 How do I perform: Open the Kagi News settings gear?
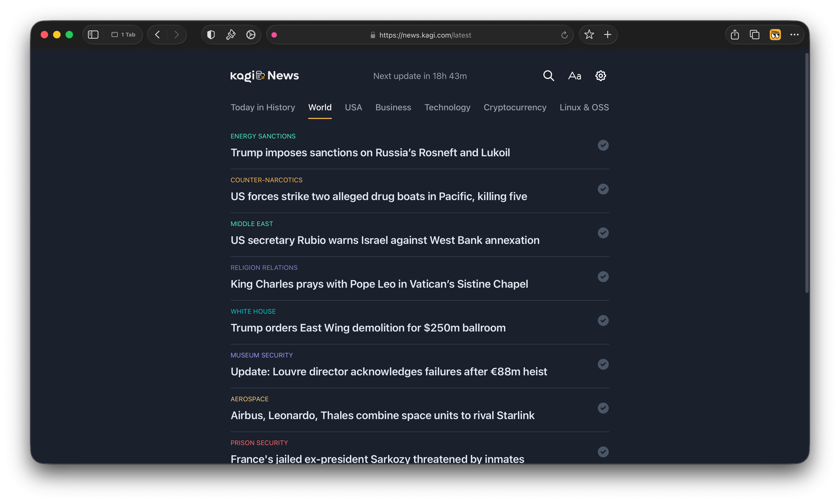pos(601,76)
